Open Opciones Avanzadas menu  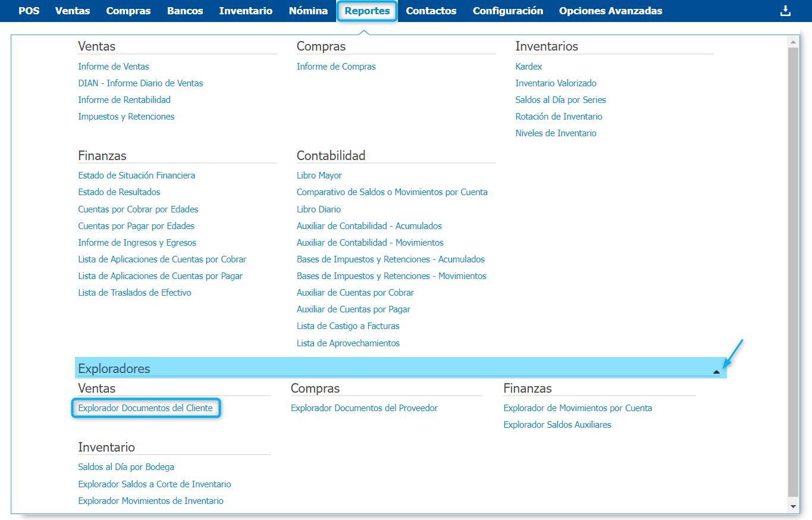pyautogui.click(x=610, y=11)
